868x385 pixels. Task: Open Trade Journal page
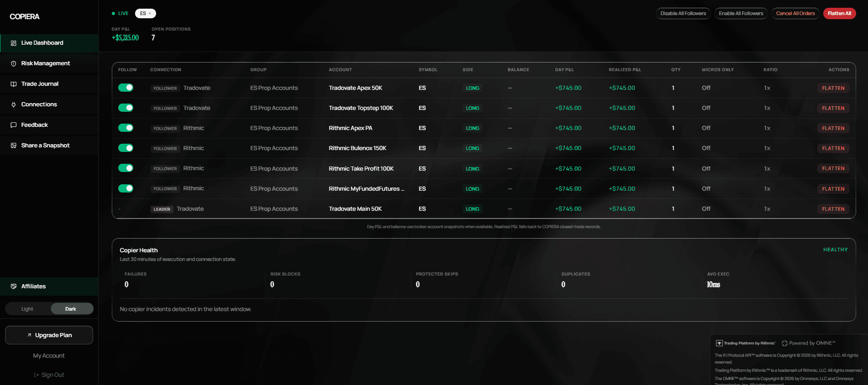(x=49, y=84)
